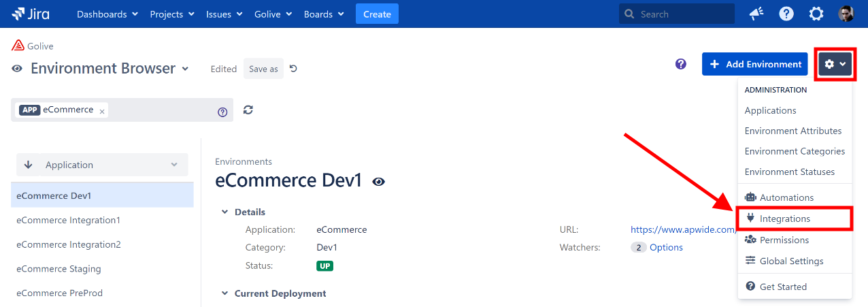Select Environment Categories menu entry
The width and height of the screenshot is (868, 307).
point(795,151)
